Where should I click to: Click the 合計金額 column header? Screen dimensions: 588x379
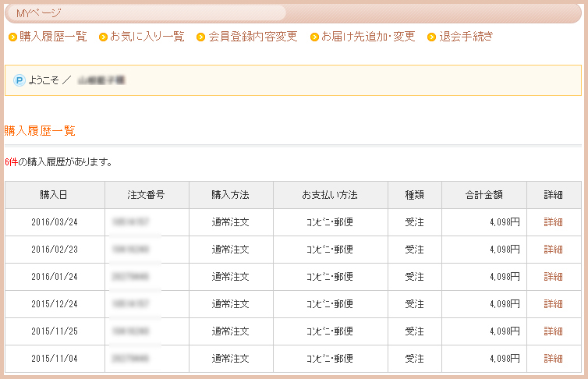click(484, 195)
